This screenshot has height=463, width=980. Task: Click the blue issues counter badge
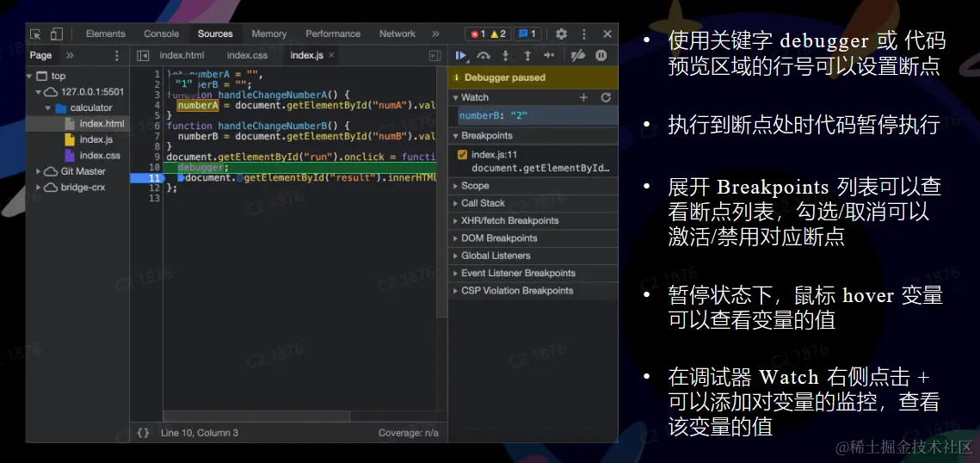click(527, 34)
